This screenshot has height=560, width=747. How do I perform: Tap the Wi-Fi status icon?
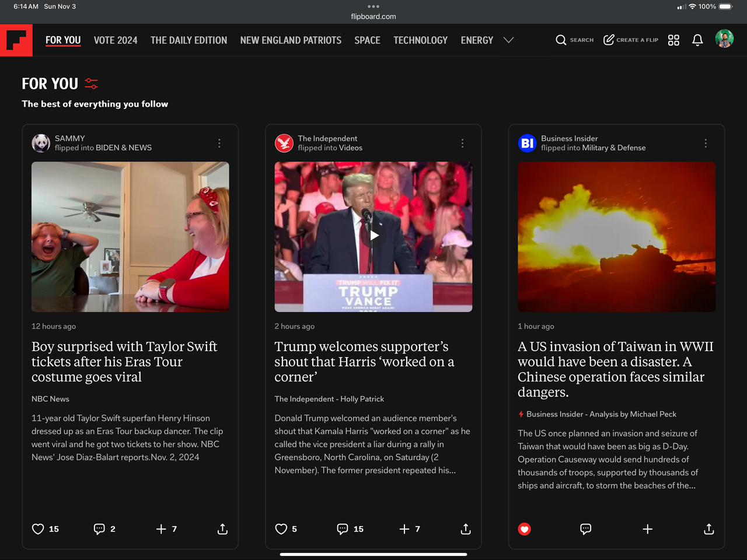(x=692, y=6)
